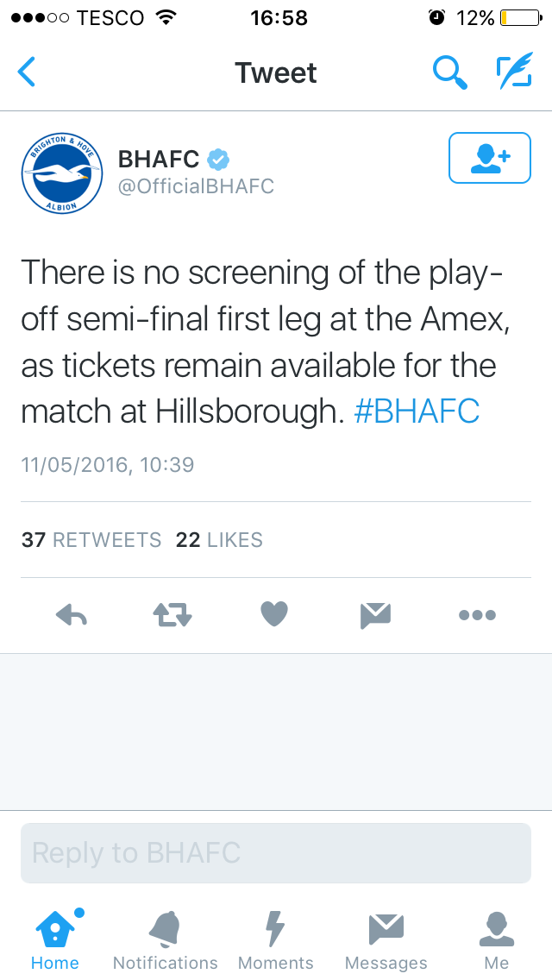Switch to the Me profile tab
Viewport: 552px width, 980px height.
497,939
